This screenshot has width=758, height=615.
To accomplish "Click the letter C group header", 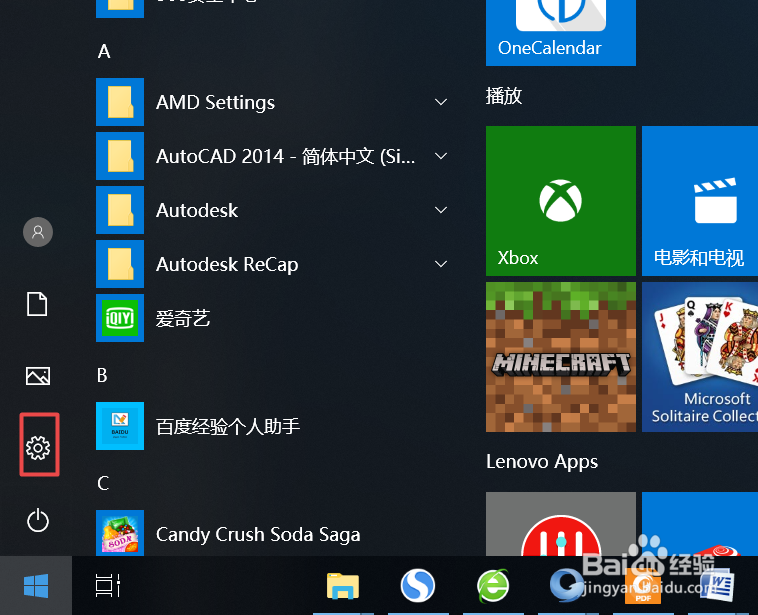I will [x=103, y=483].
